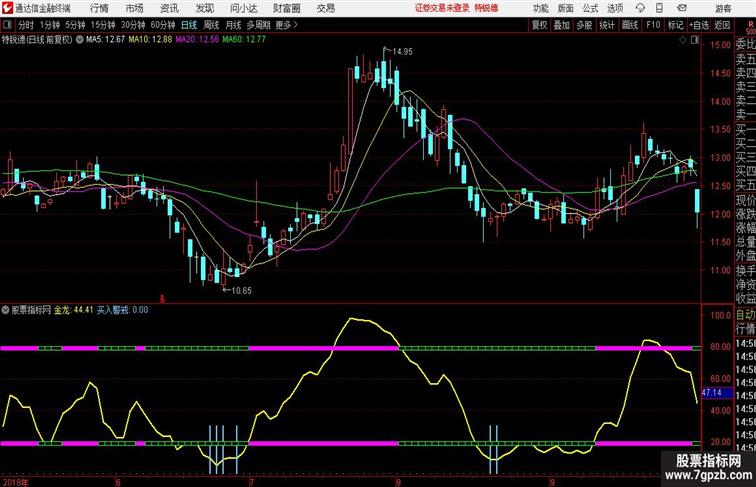Image resolution: width=756 pixels, height=487 pixels.
Task: Click 证券交易未登录 status link
Action: (x=442, y=8)
